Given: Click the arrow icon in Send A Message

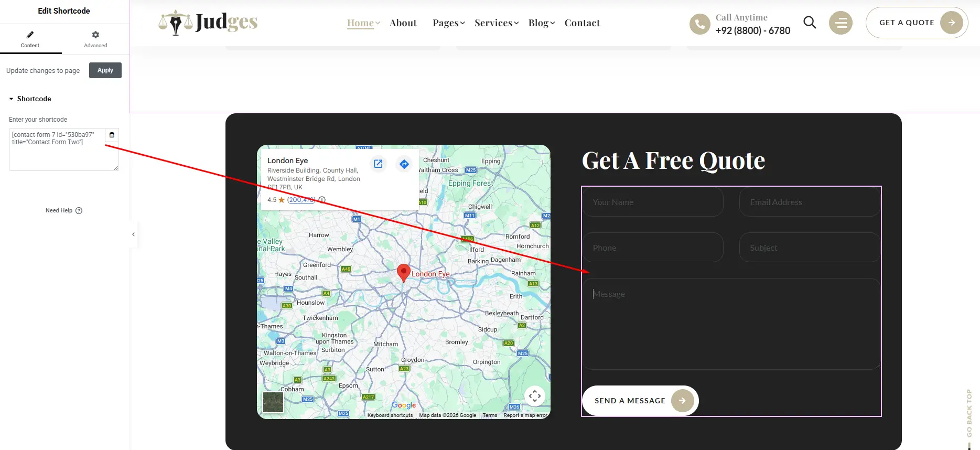Looking at the screenshot, I should pyautogui.click(x=682, y=401).
